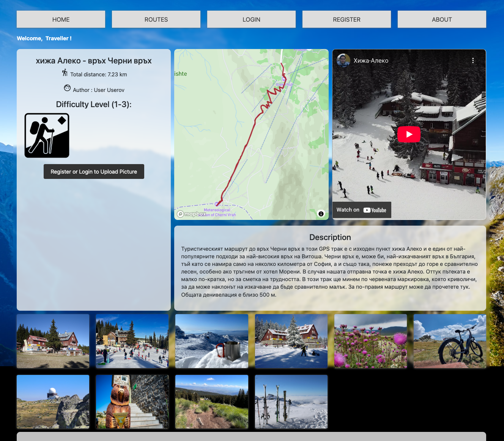Open Watch on YouTube link
Screen dimensions: 504x441
click(362, 210)
